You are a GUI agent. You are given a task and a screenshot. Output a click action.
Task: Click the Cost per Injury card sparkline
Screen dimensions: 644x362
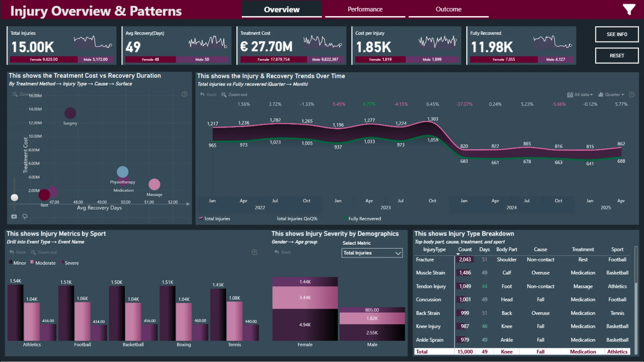(438, 41)
